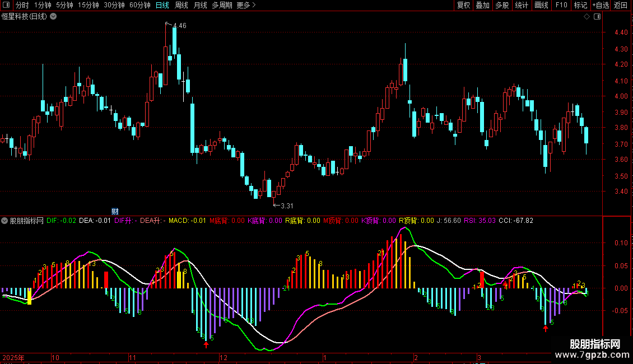The height and width of the screenshot is (364, 633).
Task: Expand the 股朋指标网 indicator dropdown
Action: [x=4, y=221]
